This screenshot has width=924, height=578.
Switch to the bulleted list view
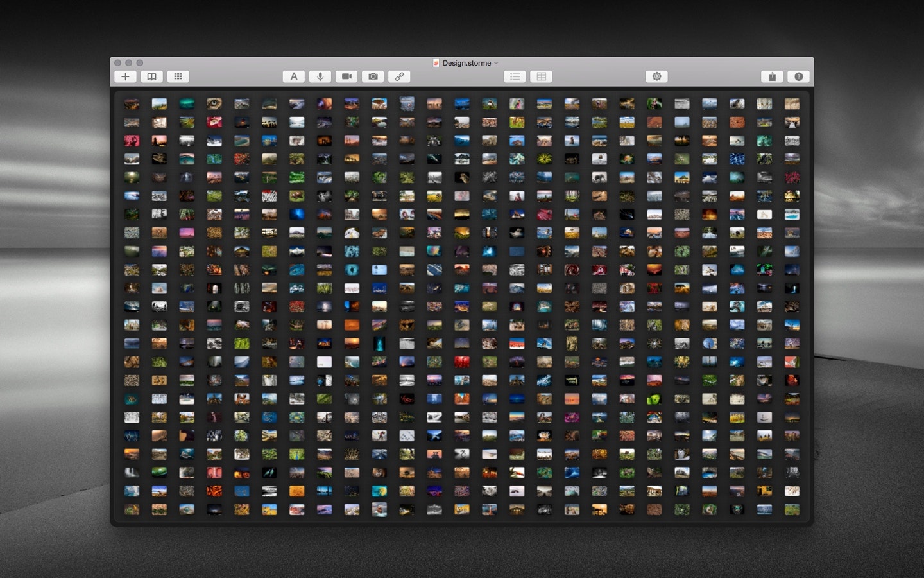click(515, 76)
